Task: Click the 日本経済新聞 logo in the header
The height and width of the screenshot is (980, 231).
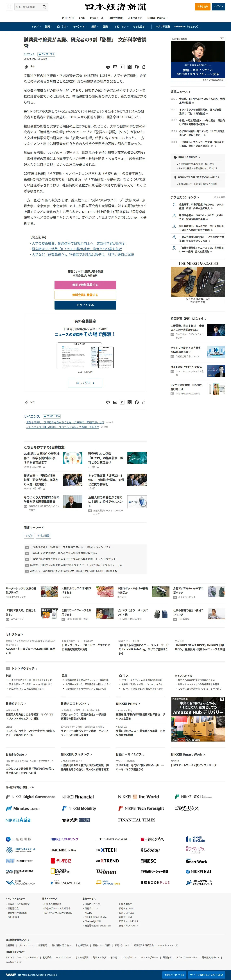Action: point(115,7)
